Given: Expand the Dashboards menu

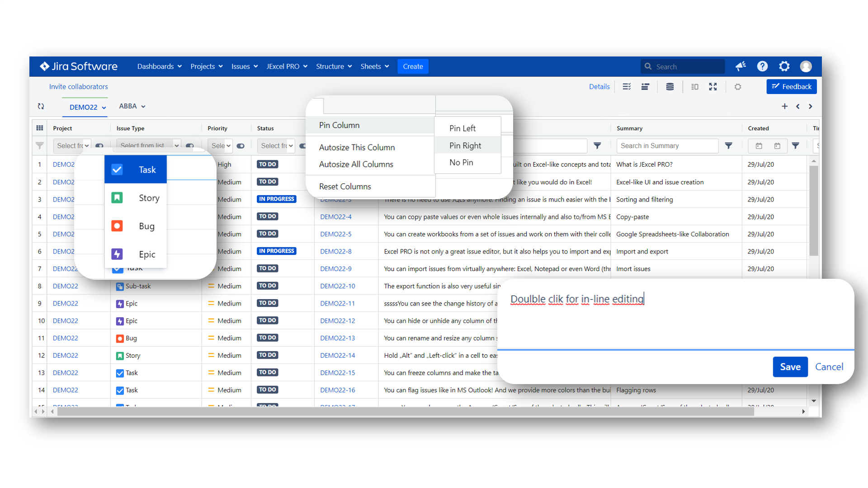Looking at the screenshot, I should pos(160,66).
